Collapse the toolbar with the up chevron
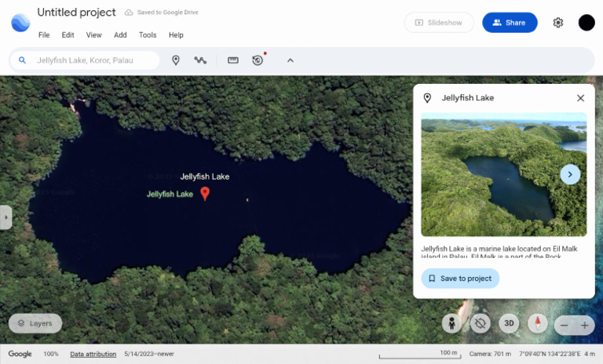The image size is (603, 364). [291, 60]
